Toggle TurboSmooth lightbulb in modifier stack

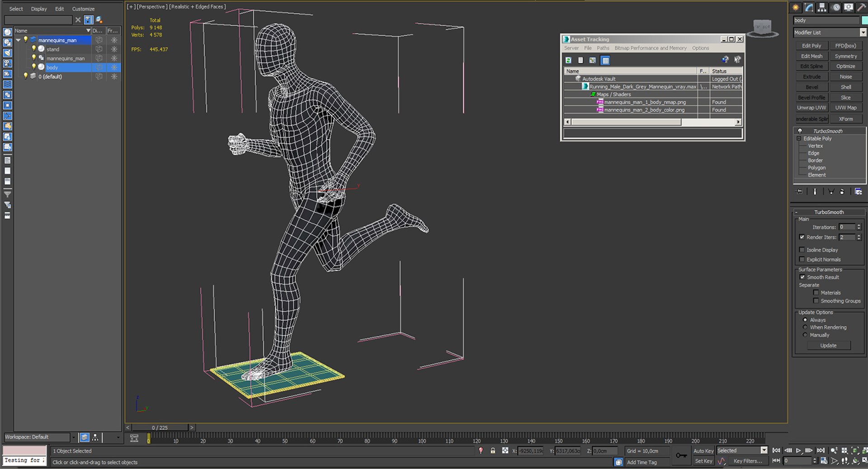point(800,131)
